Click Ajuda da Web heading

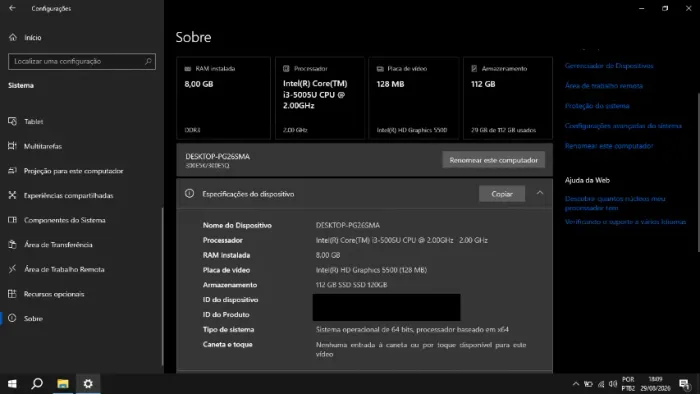587,180
